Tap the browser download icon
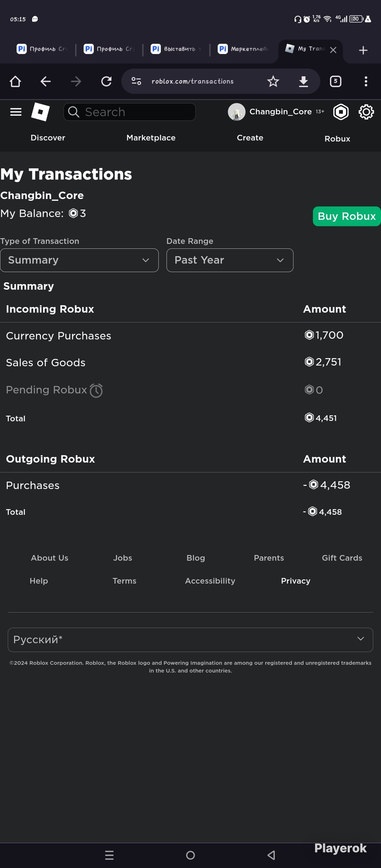381x868 pixels. 304,81
